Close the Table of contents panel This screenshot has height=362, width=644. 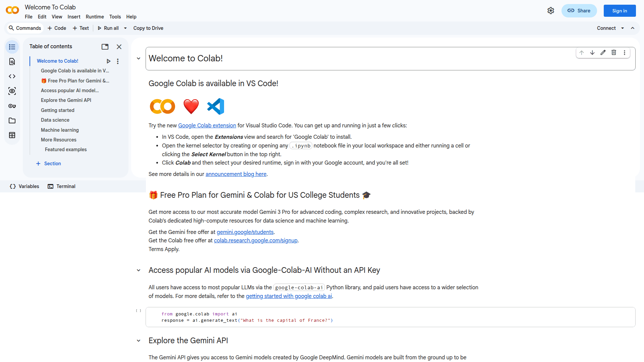click(119, 47)
